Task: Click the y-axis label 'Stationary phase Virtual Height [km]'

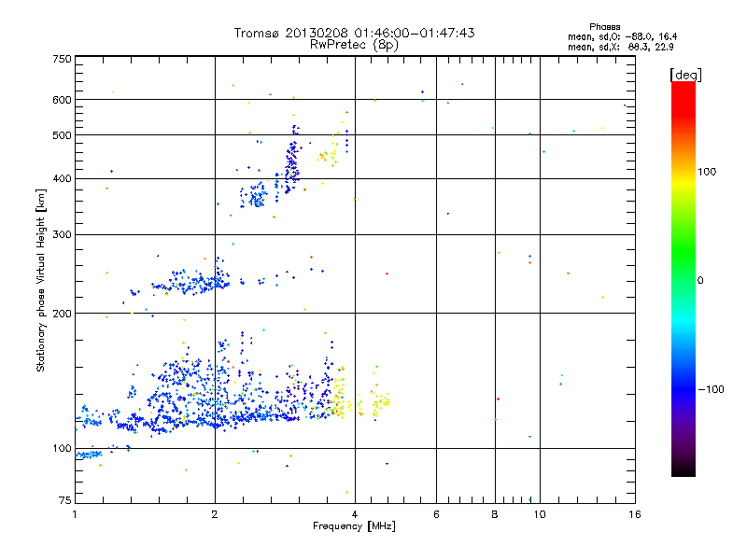Action: pyautogui.click(x=40, y=281)
